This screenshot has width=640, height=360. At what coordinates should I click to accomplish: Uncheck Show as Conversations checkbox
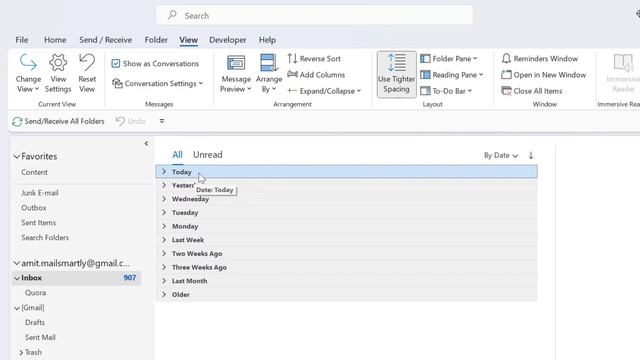click(116, 64)
